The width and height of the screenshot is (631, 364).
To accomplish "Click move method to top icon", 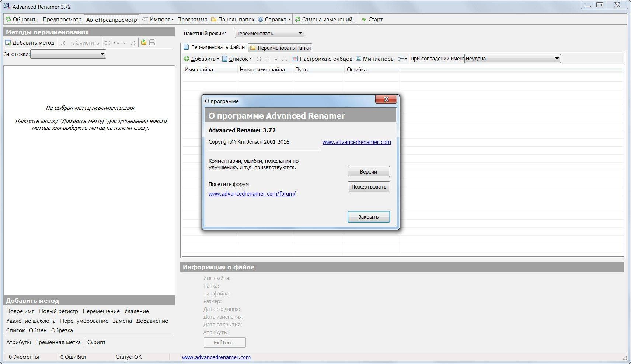I will pyautogui.click(x=107, y=43).
